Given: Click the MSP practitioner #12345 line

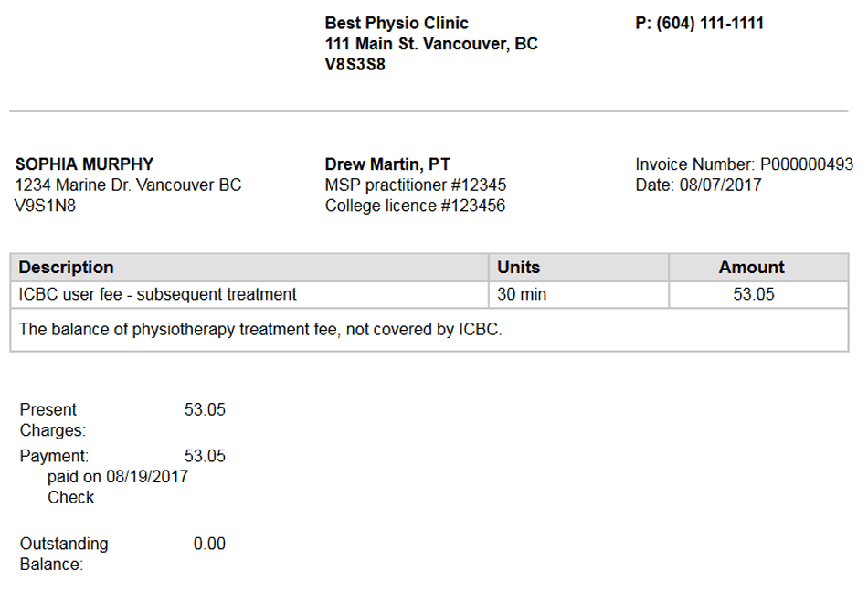Looking at the screenshot, I should (x=416, y=185).
